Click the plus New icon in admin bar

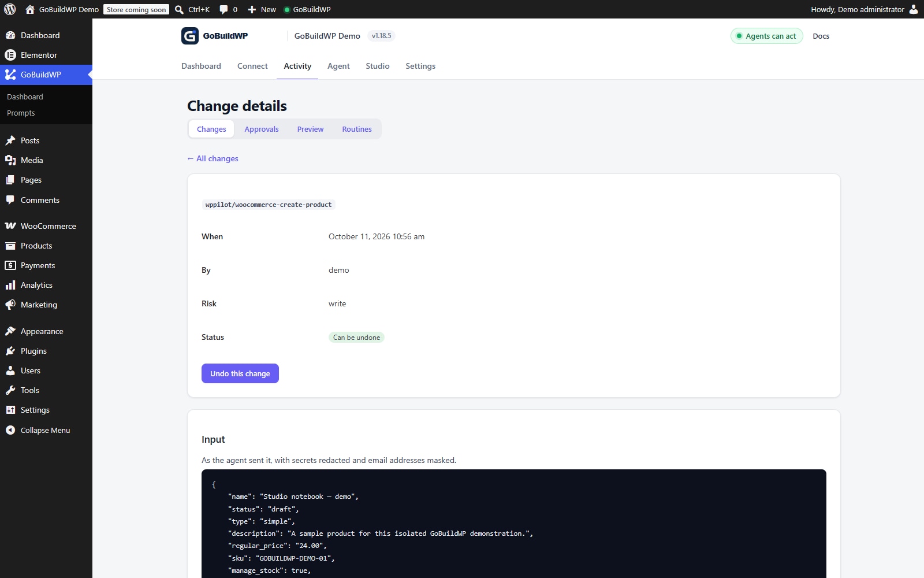pyautogui.click(x=252, y=9)
